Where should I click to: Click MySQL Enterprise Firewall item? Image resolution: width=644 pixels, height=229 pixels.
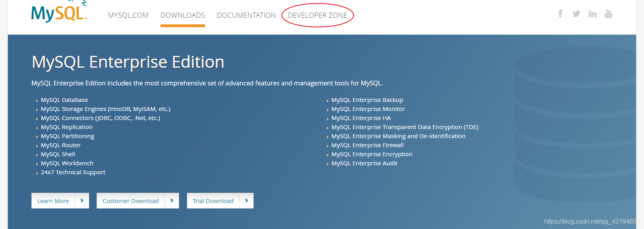point(368,145)
